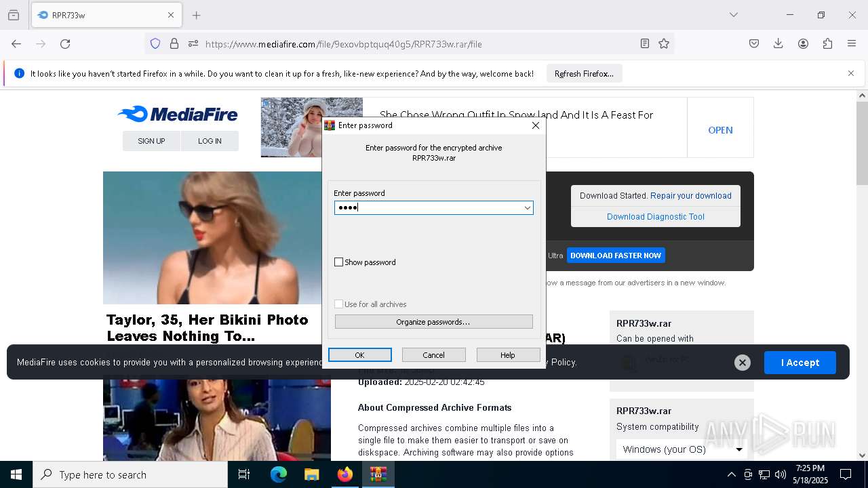The height and width of the screenshot is (488, 868).
Task: Bookmark this page with star icon
Action: pos(664,43)
